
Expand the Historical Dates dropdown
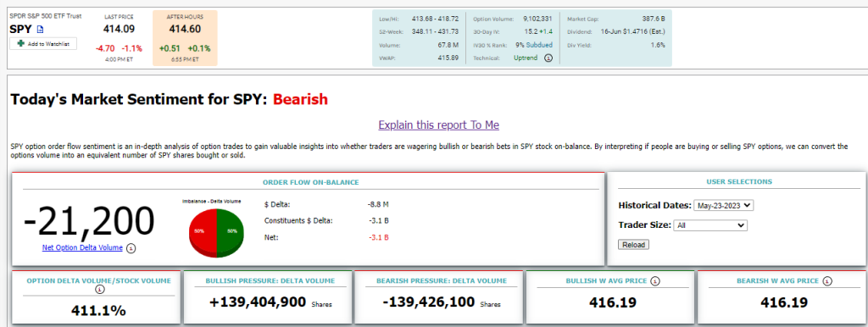724,205
